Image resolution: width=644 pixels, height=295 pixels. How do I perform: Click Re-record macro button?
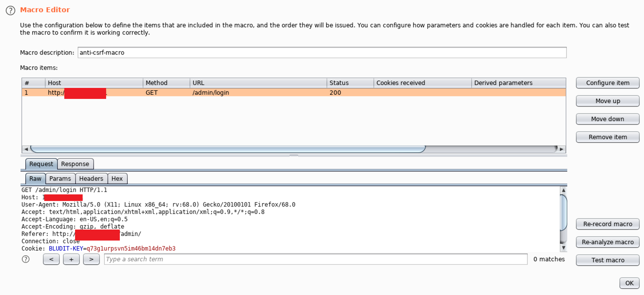[608, 223]
